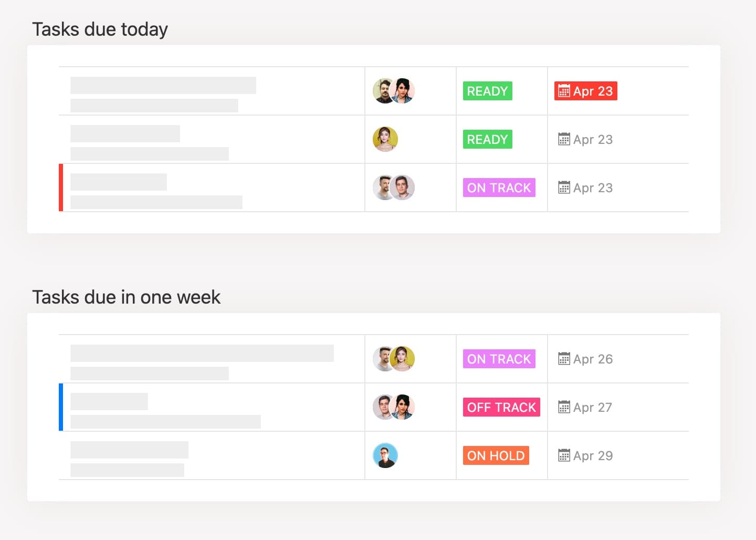Click the paired avatars on the OFF TRACK task
Image resolution: width=756 pixels, height=540 pixels.
coord(393,407)
